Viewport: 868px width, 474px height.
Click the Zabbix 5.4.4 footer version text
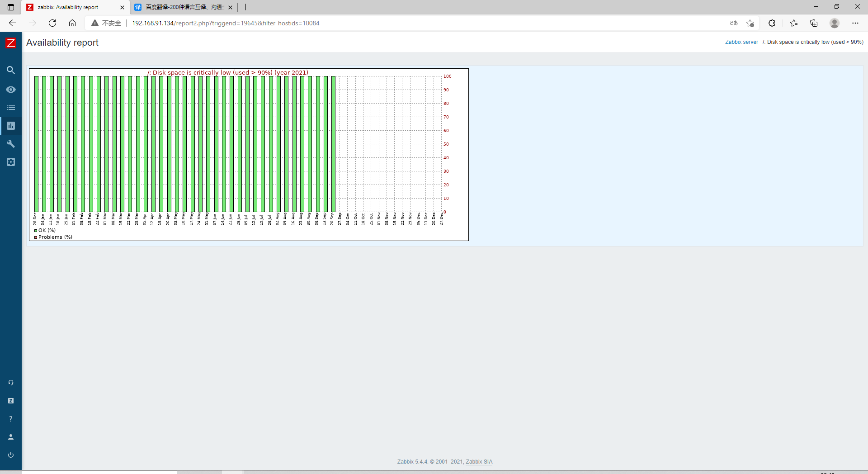point(412,462)
